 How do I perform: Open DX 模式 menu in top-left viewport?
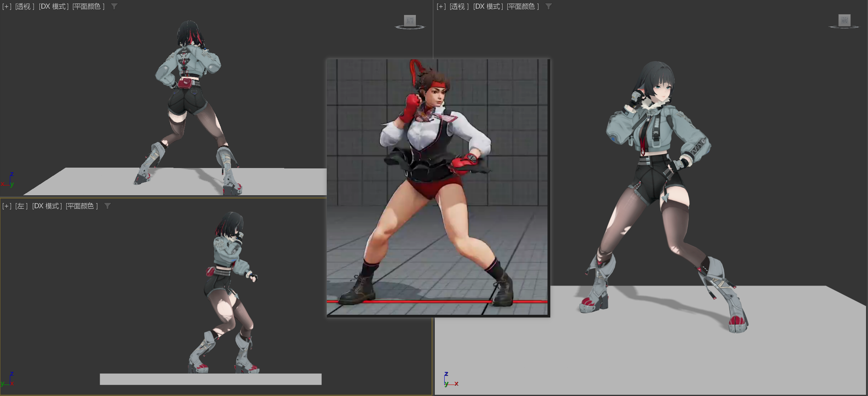click(54, 6)
